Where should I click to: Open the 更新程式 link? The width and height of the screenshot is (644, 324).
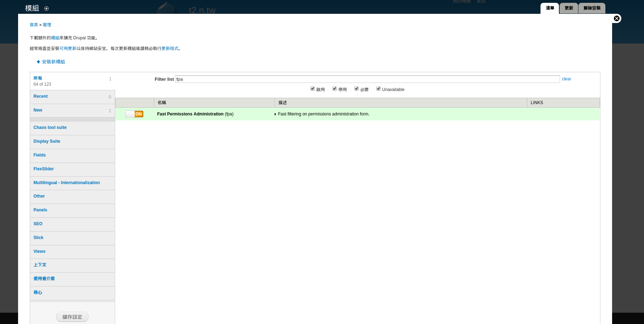coord(170,49)
